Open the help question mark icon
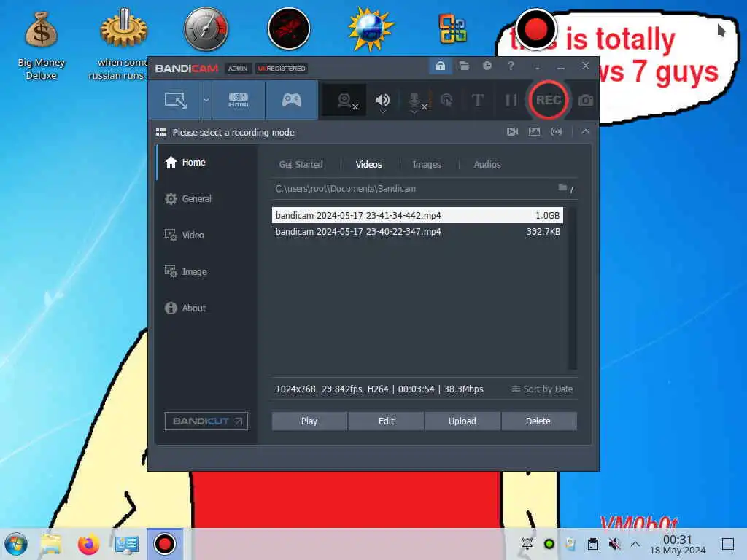The width and height of the screenshot is (747, 560). pos(511,66)
